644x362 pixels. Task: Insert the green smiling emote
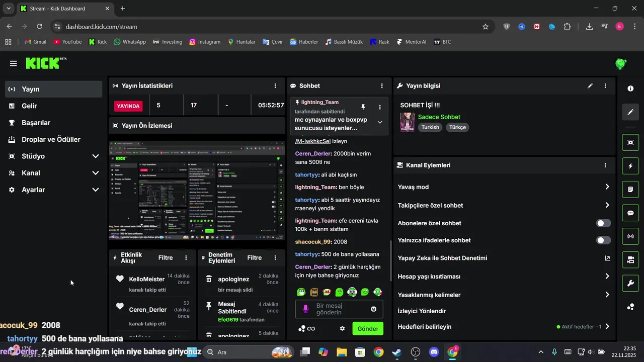point(365,292)
